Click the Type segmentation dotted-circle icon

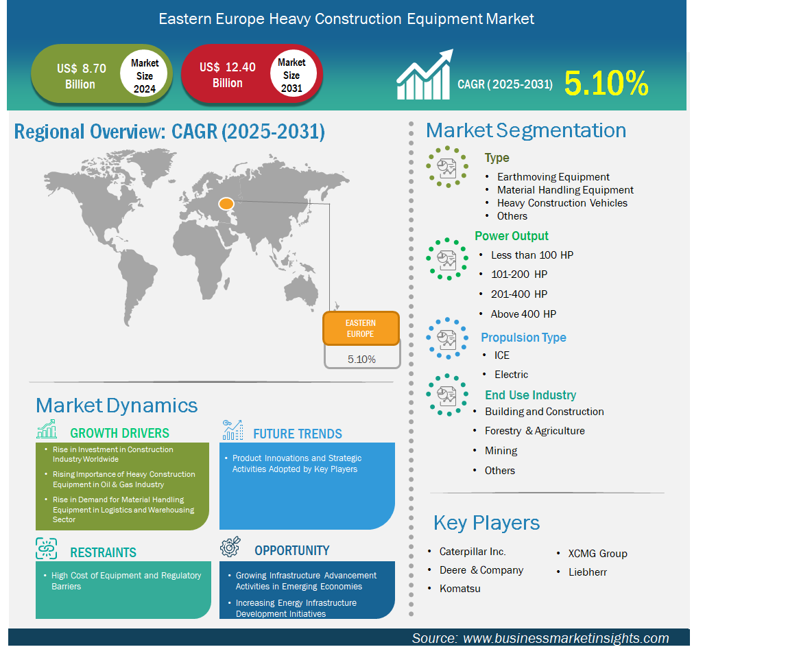447,167
